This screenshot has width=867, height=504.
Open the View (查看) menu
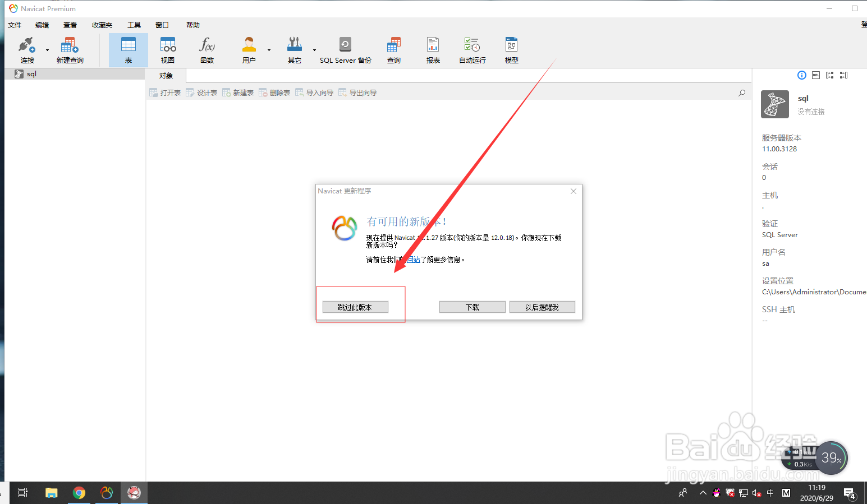pyautogui.click(x=70, y=25)
